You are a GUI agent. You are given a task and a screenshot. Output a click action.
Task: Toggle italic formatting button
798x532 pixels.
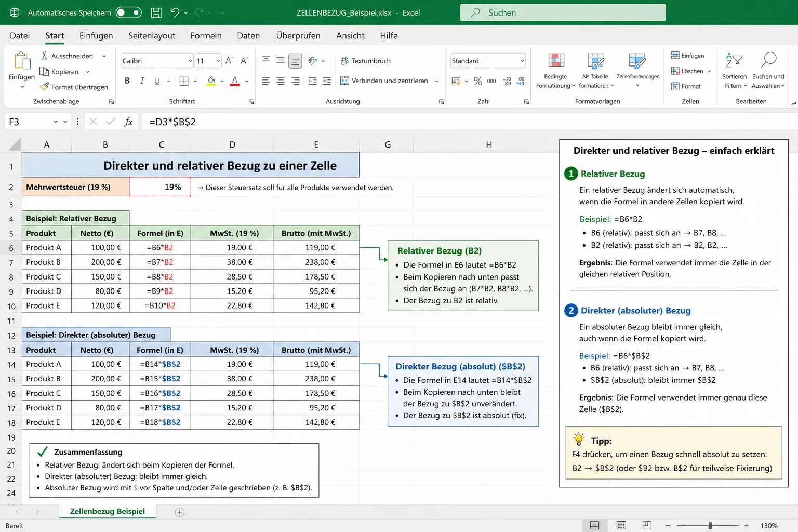(x=142, y=81)
